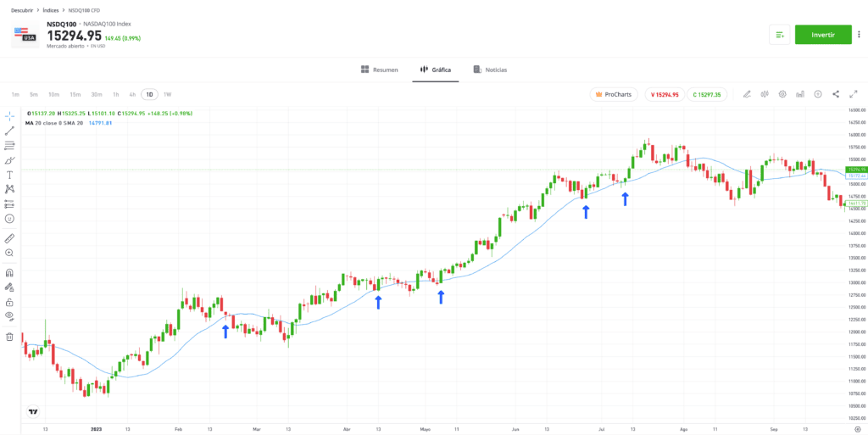The height and width of the screenshot is (435, 868).
Task: Select the text annotation tool
Action: (x=9, y=175)
